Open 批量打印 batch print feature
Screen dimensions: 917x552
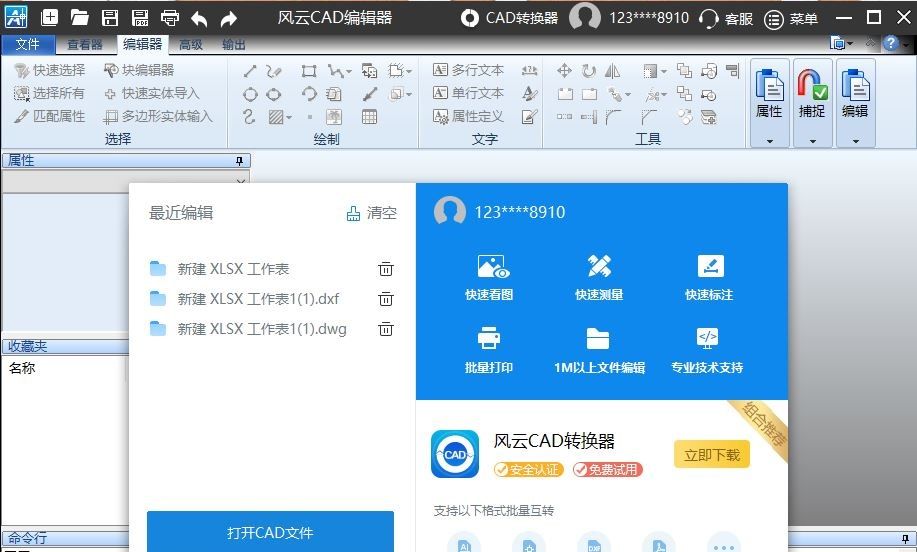[489, 350]
